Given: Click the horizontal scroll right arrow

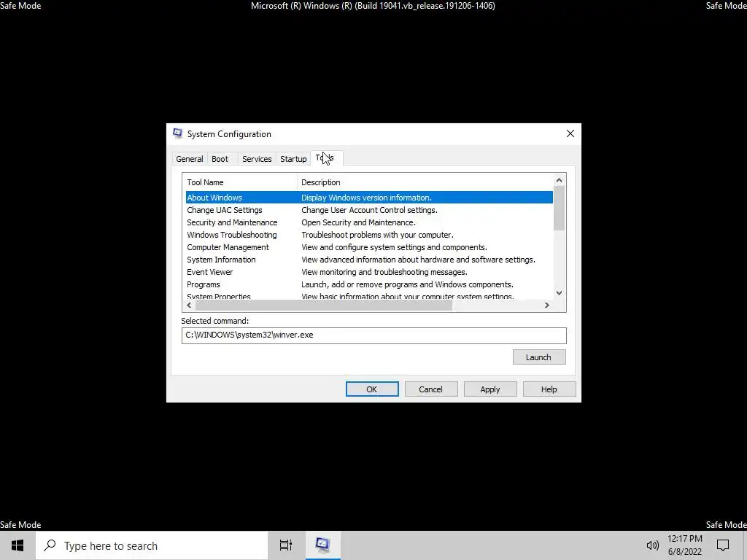Looking at the screenshot, I should [547, 306].
